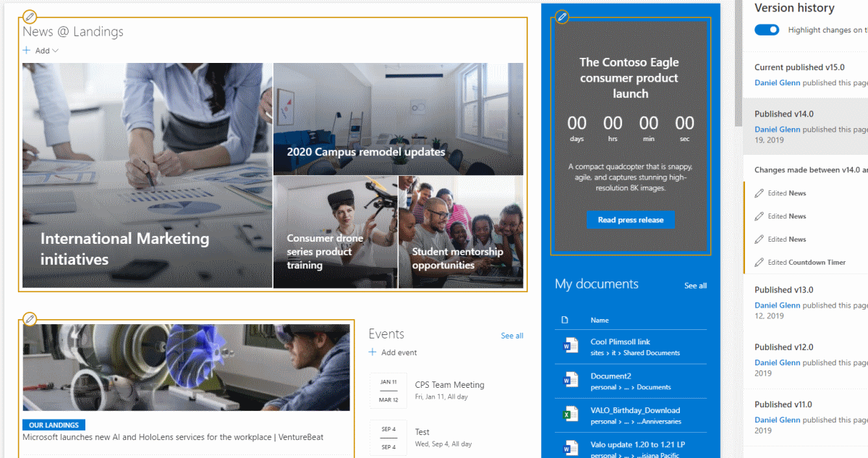868x458 pixels.
Task: Click the Word icon beside Document2
Action: click(x=571, y=380)
